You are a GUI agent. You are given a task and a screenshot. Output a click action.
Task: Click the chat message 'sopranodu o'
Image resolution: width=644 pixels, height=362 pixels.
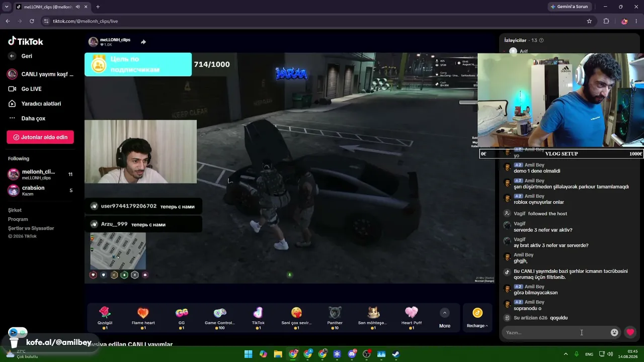(x=527, y=308)
